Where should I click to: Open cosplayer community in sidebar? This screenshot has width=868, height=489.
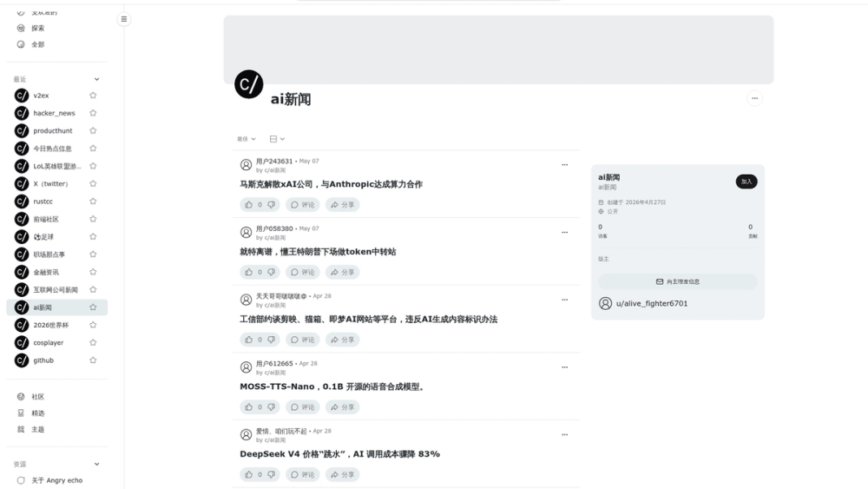pyautogui.click(x=49, y=343)
